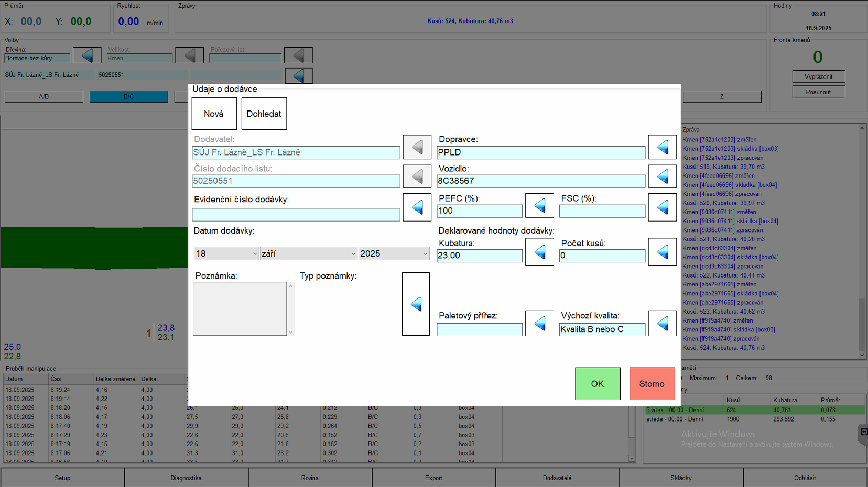Click arrow icon next to FSC (%) field

(x=662, y=207)
